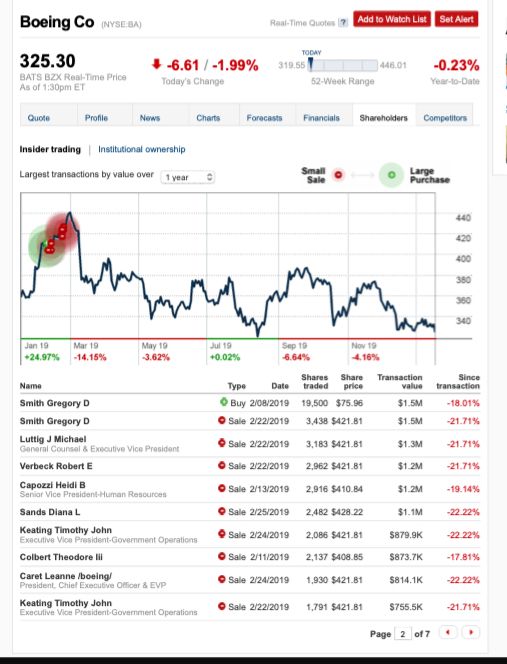This screenshot has width=507, height=664.
Task: Click the Set Alert button
Action: click(x=456, y=19)
